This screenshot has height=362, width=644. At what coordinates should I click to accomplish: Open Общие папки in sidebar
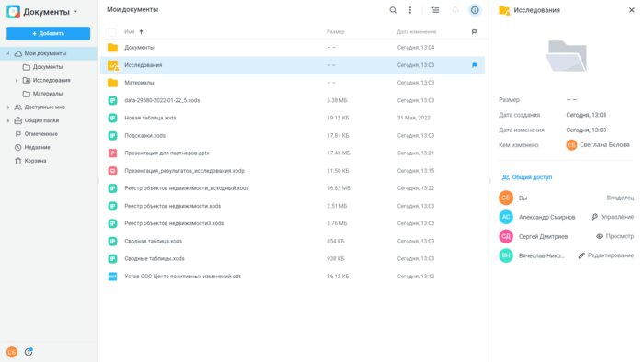(x=41, y=120)
